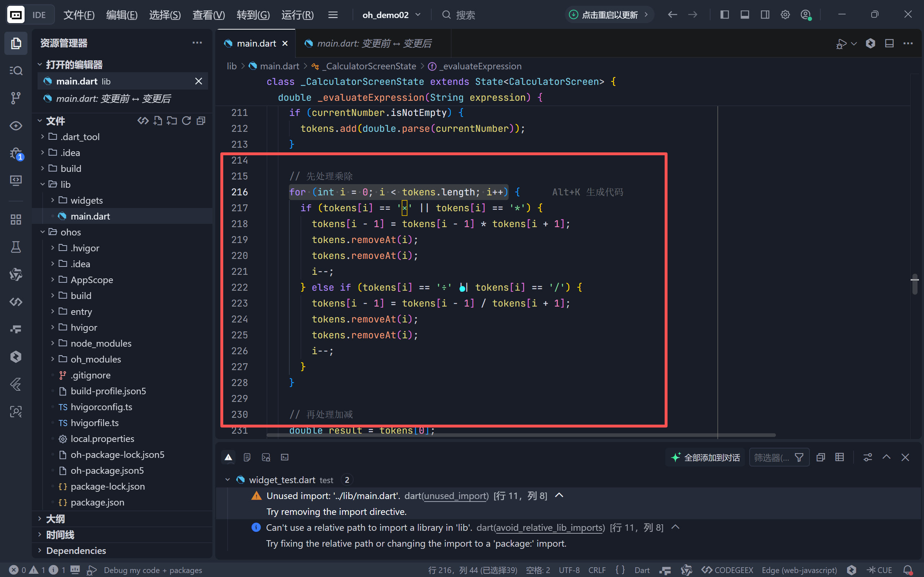
Task: Switch to main.dart 变更前↔变更后 diff tab
Action: coord(373,43)
